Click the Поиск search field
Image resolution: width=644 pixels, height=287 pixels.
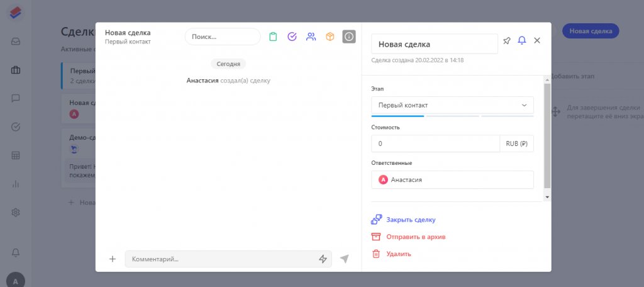click(x=222, y=37)
